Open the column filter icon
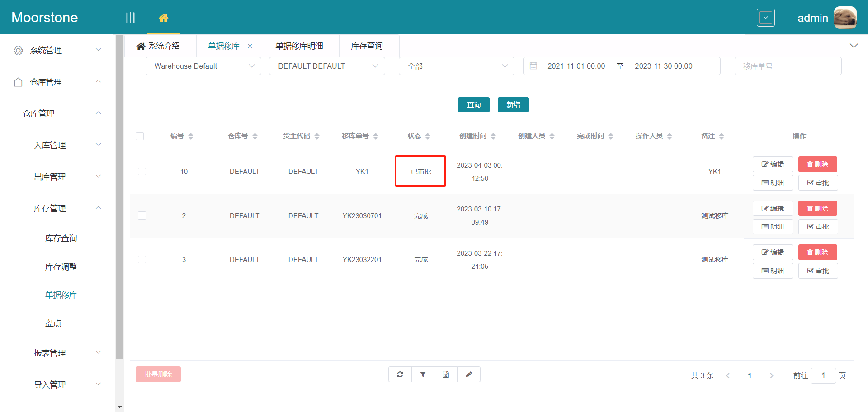Viewport: 868px width, 412px height. [x=423, y=374]
